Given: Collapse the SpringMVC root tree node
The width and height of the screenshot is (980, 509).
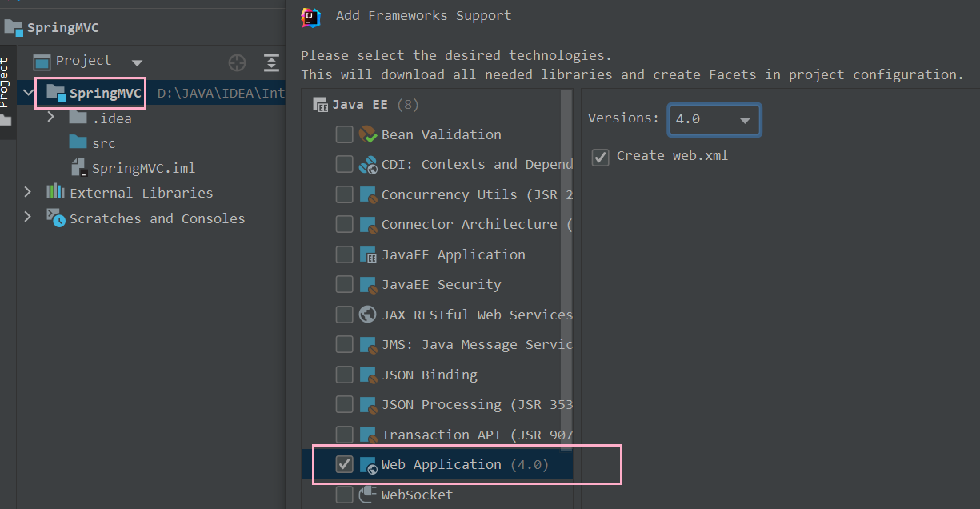Looking at the screenshot, I should pyautogui.click(x=29, y=93).
